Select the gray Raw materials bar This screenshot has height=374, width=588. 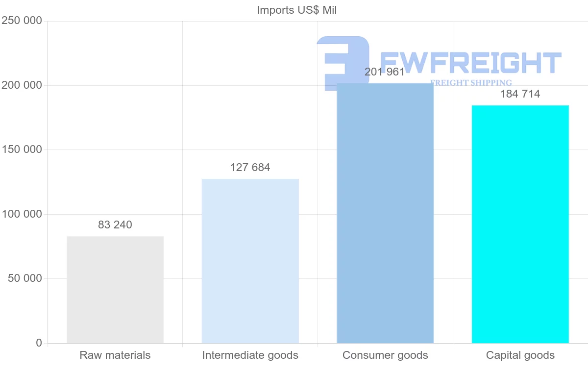pyautogui.click(x=115, y=289)
